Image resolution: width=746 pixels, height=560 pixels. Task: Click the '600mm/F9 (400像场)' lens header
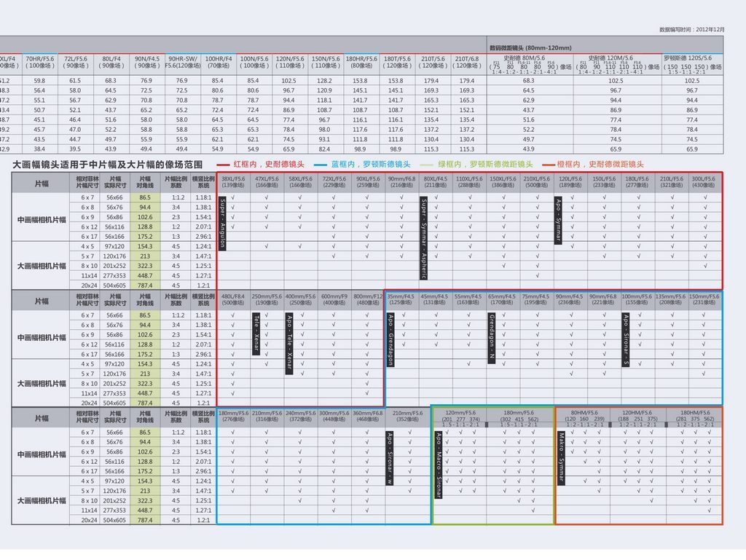[x=334, y=299]
